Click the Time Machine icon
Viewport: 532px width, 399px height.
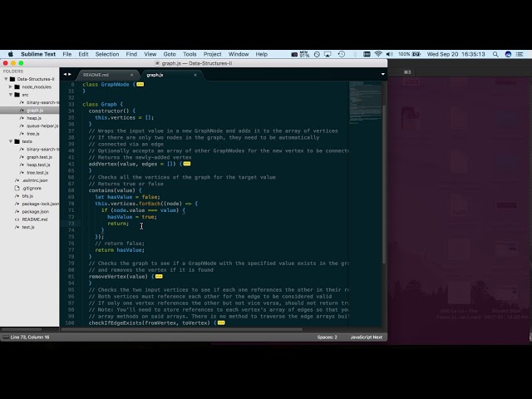tap(342, 54)
